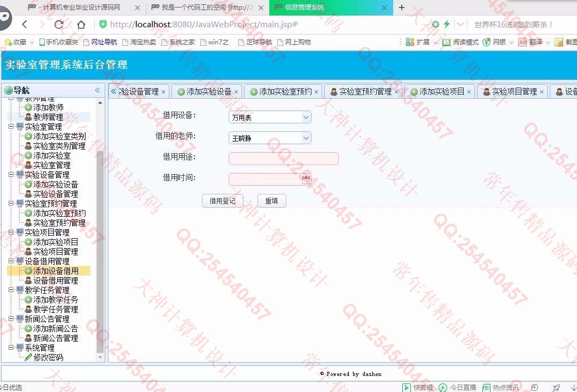Close the 添加实验项目 tab
The image size is (577, 392).
tap(469, 92)
